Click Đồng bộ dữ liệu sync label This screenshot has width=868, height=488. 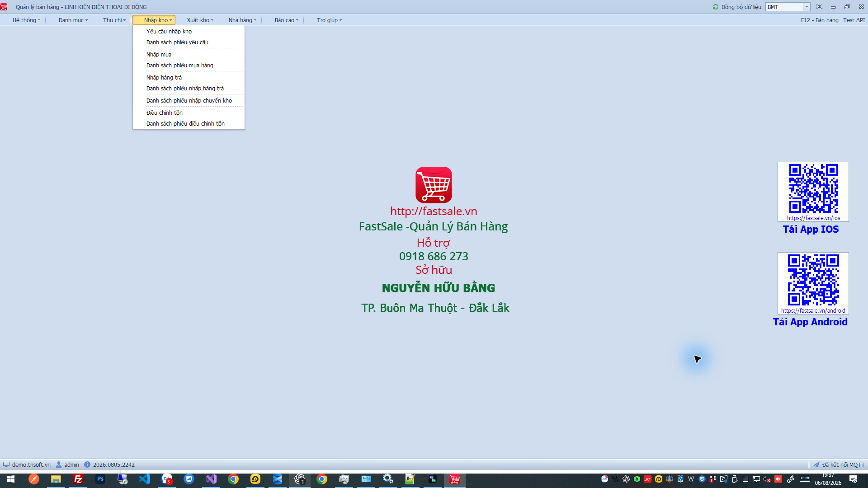coord(741,7)
